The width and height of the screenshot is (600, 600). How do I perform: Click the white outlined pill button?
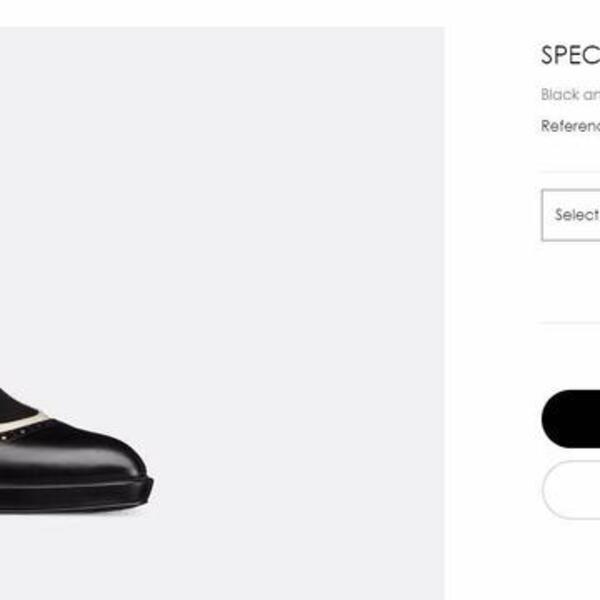coord(573,490)
